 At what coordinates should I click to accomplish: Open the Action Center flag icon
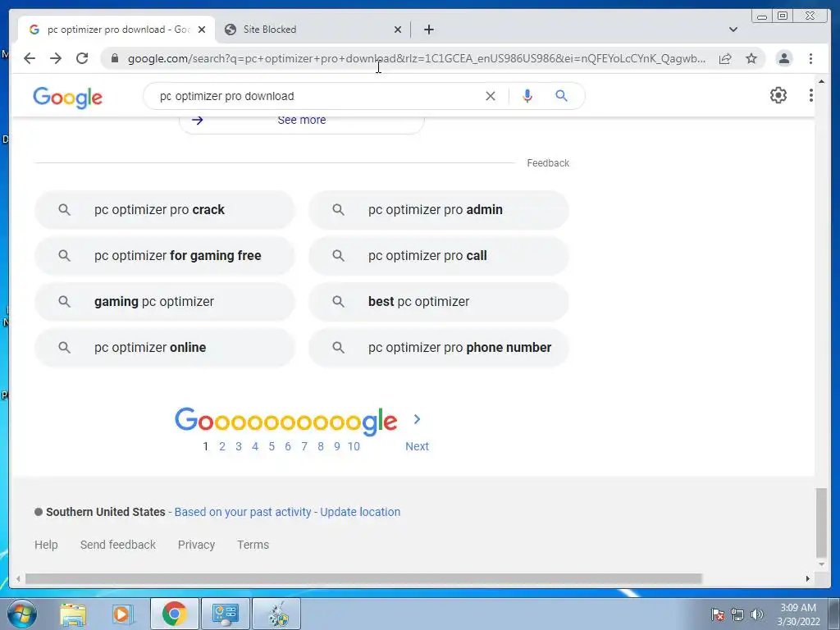[718, 614]
